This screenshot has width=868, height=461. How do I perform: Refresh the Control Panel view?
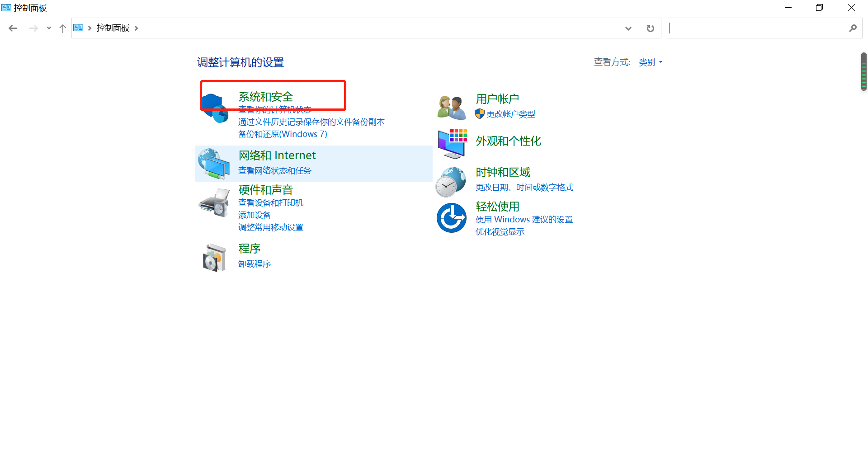[650, 28]
